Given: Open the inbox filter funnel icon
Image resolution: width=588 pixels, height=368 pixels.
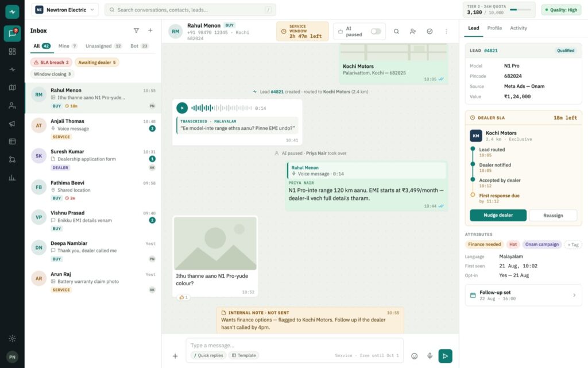Looking at the screenshot, I should [x=136, y=30].
